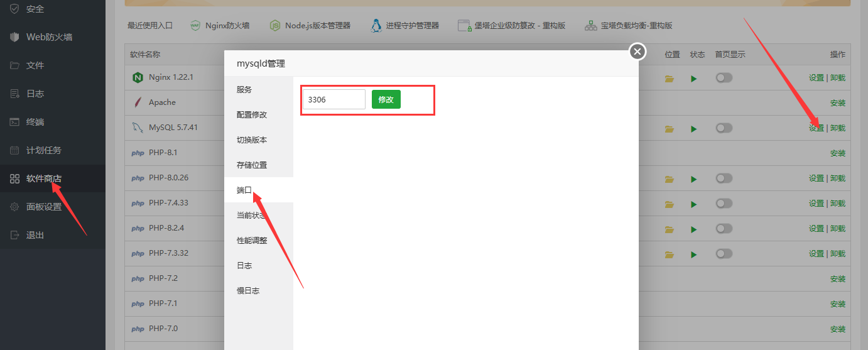Open the 慢日志 tab
This screenshot has height=350, width=868.
pos(259,290)
